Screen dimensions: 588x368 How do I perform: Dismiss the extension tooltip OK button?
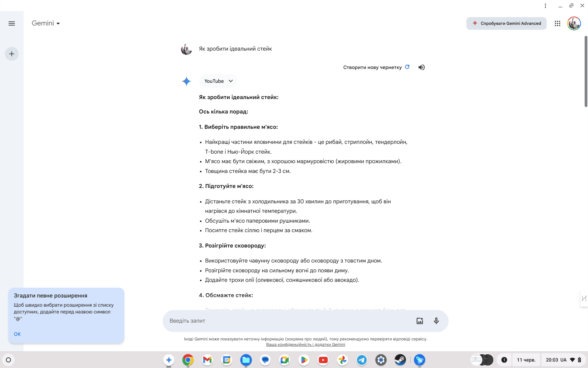17,334
